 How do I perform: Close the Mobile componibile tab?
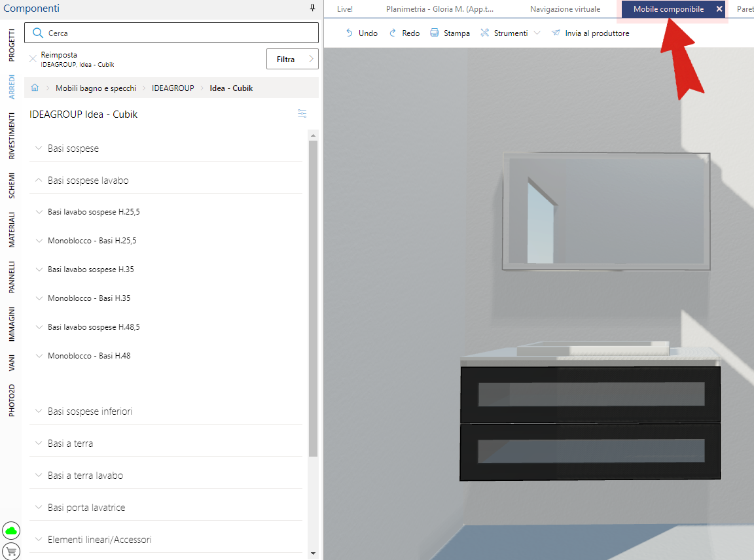[x=719, y=9]
